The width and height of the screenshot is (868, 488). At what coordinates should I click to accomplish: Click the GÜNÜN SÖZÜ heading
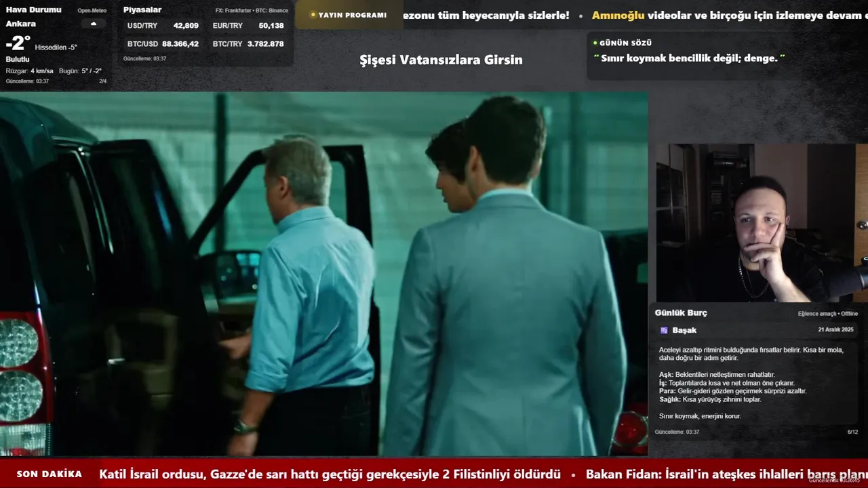625,43
